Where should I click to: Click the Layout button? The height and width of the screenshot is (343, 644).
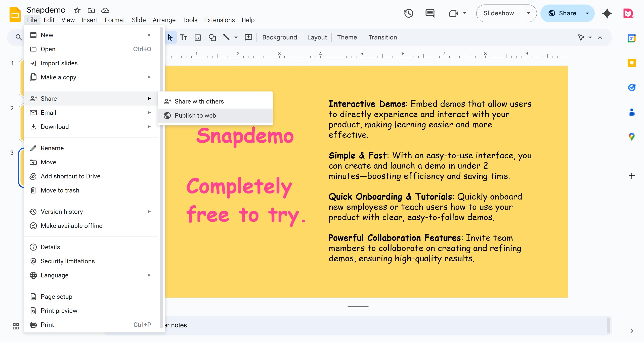pos(317,37)
